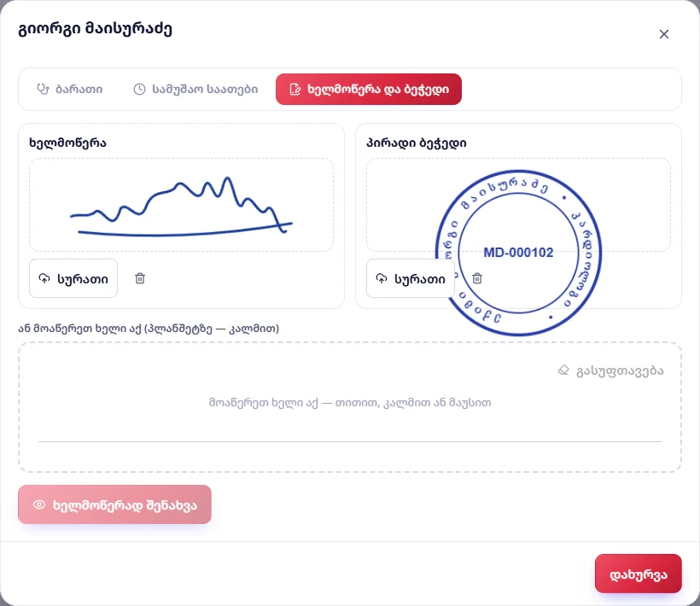700x606 pixels.
Task: Close the გიორგი მაისურაძე dialog with X
Action: (x=664, y=34)
